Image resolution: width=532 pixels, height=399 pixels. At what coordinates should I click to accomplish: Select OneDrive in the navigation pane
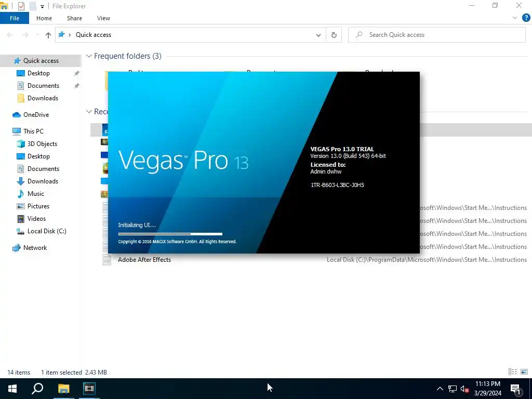tap(36, 115)
